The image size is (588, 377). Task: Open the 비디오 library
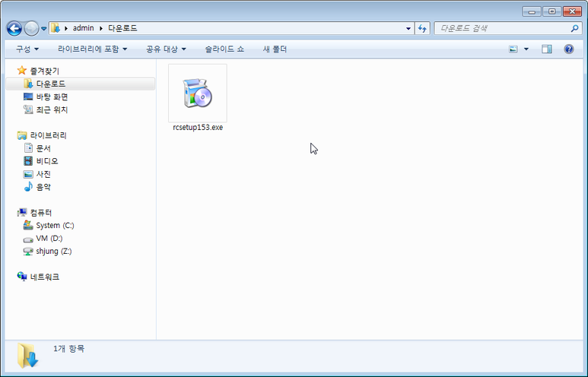coord(47,161)
